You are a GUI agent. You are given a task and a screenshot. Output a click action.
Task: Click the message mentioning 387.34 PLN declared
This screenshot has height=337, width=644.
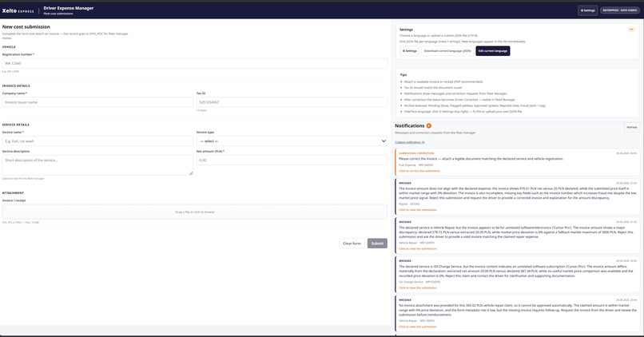(x=518, y=271)
